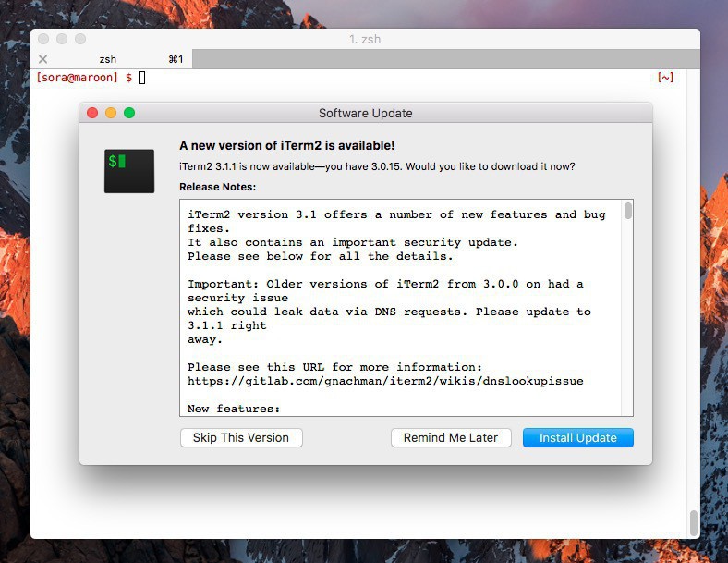This screenshot has width=728, height=563.
Task: Click 'Please see this URL for more information' line
Action: 334,367
